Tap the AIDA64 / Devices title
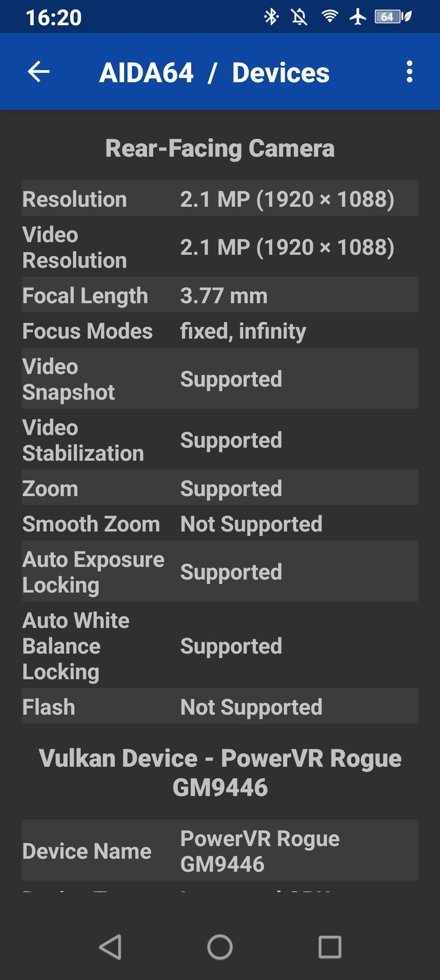 214,72
